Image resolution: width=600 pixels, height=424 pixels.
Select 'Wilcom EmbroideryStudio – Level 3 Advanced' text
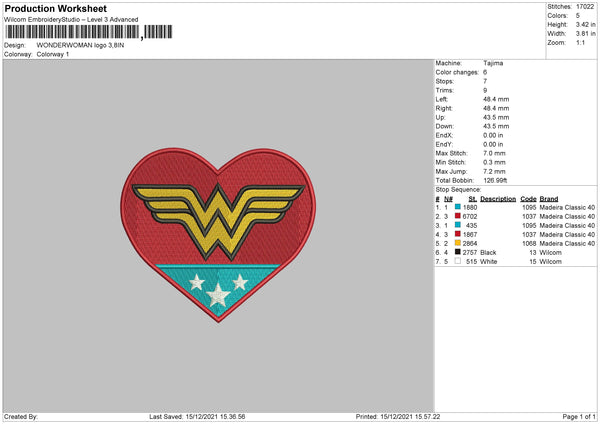pos(71,20)
